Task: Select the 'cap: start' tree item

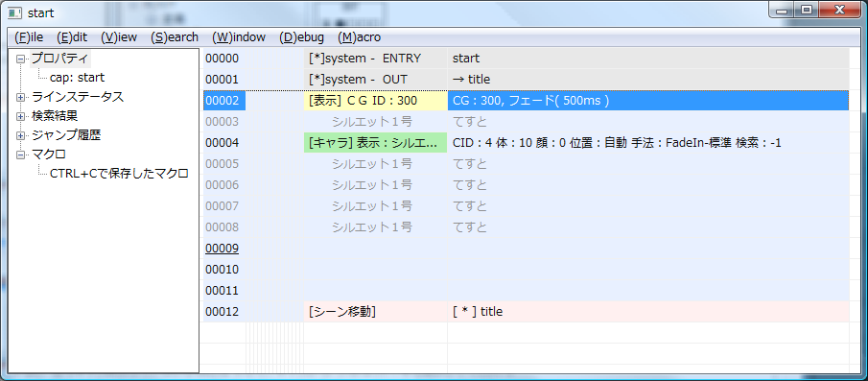Action: [77, 78]
